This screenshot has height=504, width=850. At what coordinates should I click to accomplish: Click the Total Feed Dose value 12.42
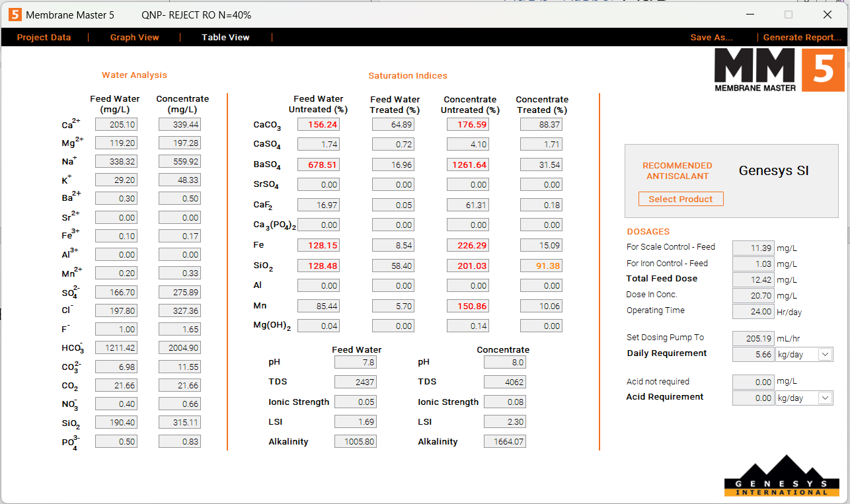(753, 279)
